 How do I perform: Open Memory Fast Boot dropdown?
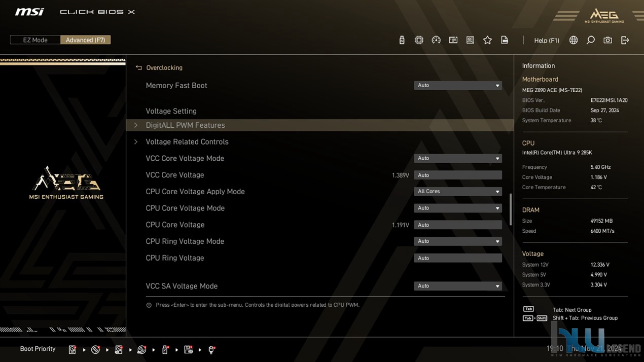[x=458, y=86]
